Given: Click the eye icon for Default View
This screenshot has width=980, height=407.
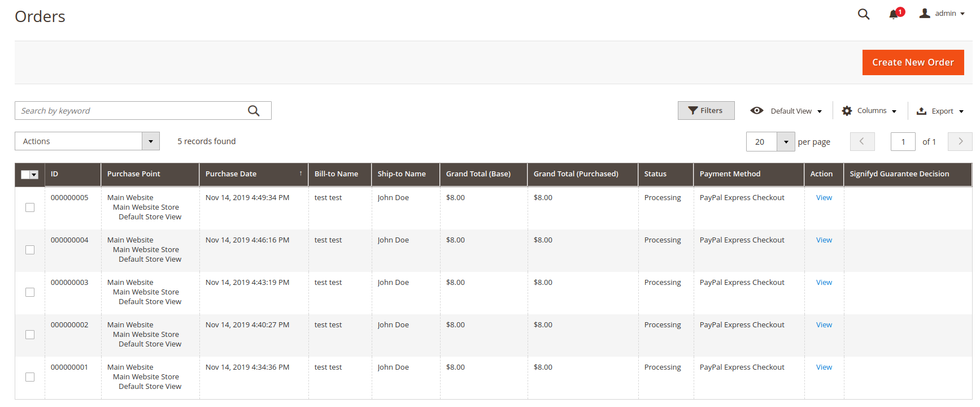Looking at the screenshot, I should pos(757,111).
